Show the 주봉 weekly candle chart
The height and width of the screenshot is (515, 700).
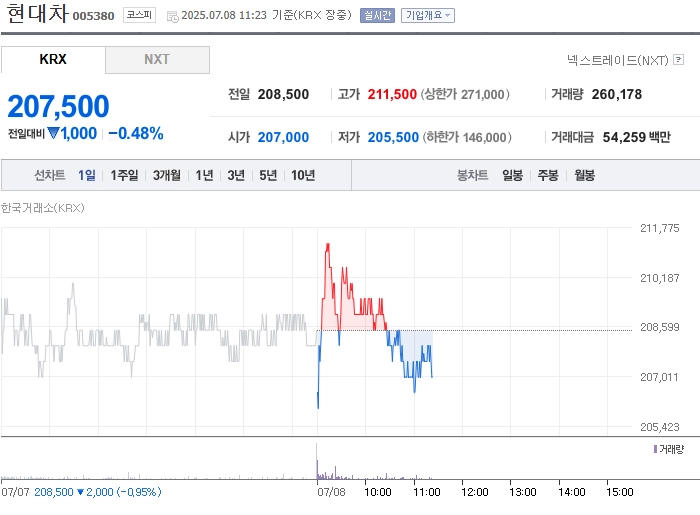coord(548,175)
